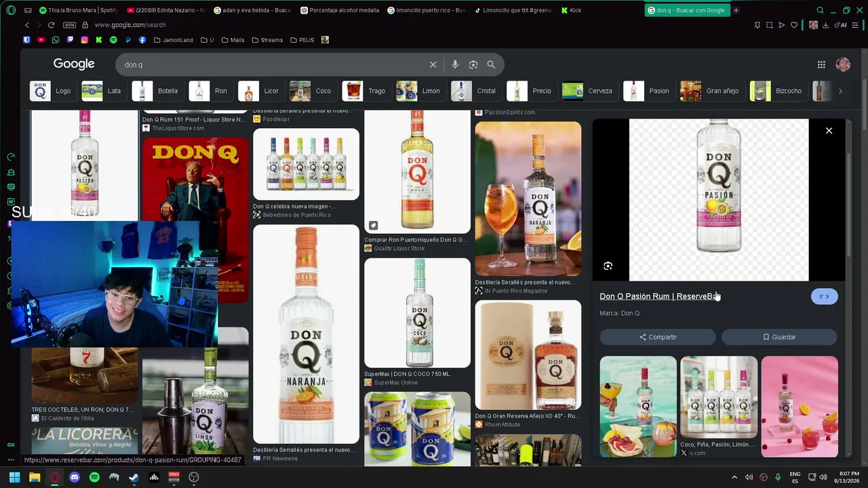This screenshot has height=488, width=868.
Task: Click the browser reload button
Action: [x=51, y=25]
